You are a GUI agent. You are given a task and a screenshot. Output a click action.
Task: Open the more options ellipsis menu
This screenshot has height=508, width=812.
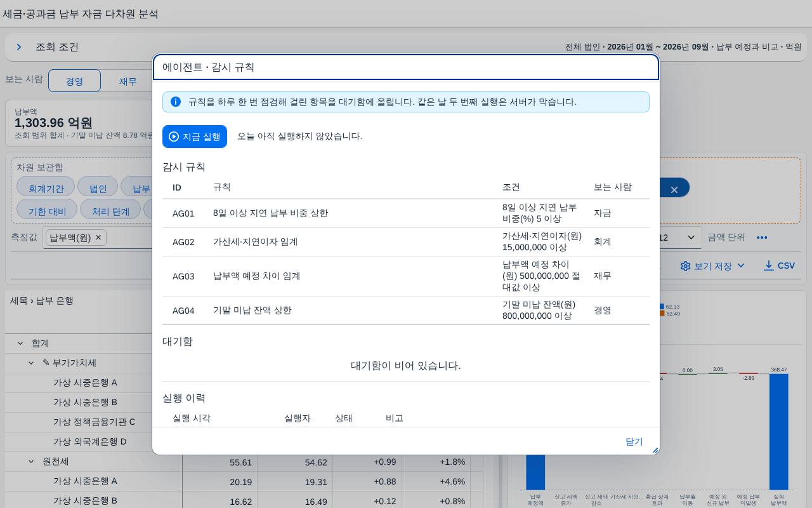pyautogui.click(x=762, y=237)
